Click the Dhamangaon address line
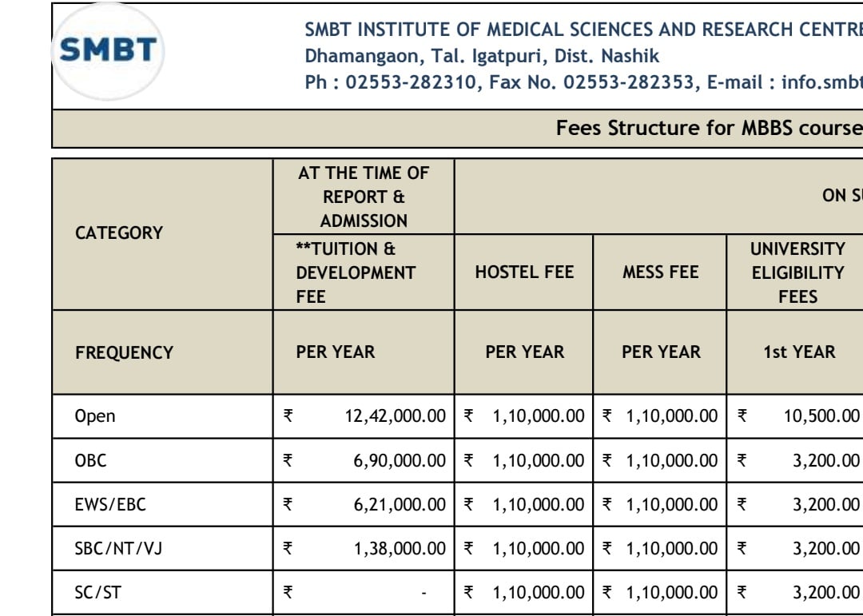 point(482,56)
